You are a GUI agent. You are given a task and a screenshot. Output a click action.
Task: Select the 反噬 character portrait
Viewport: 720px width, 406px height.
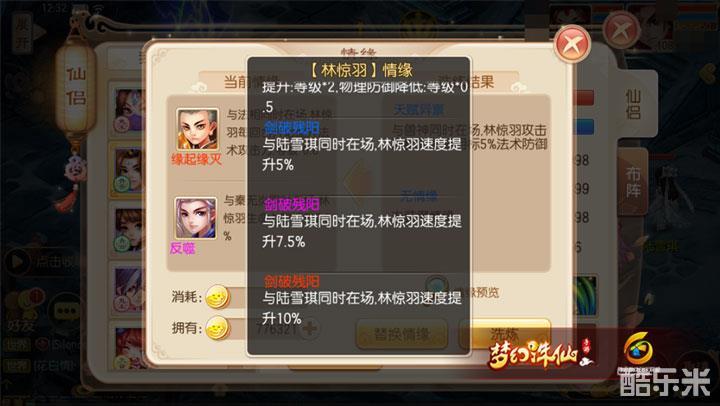195,219
